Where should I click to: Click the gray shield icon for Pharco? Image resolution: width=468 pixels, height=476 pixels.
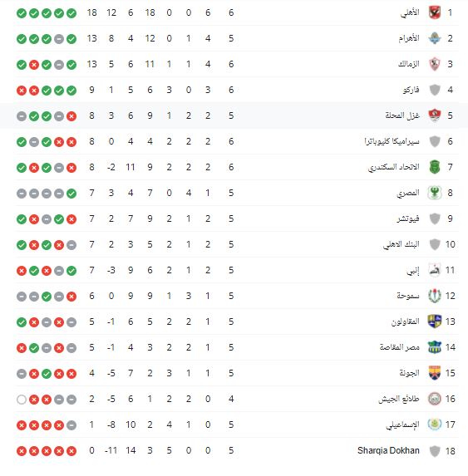(435, 90)
